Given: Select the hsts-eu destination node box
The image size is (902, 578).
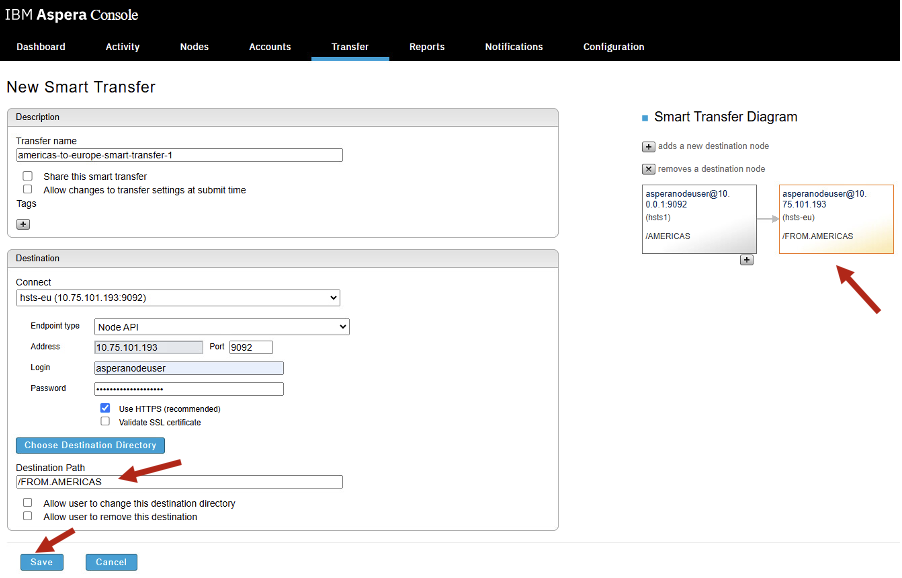Looking at the screenshot, I should 836,219.
